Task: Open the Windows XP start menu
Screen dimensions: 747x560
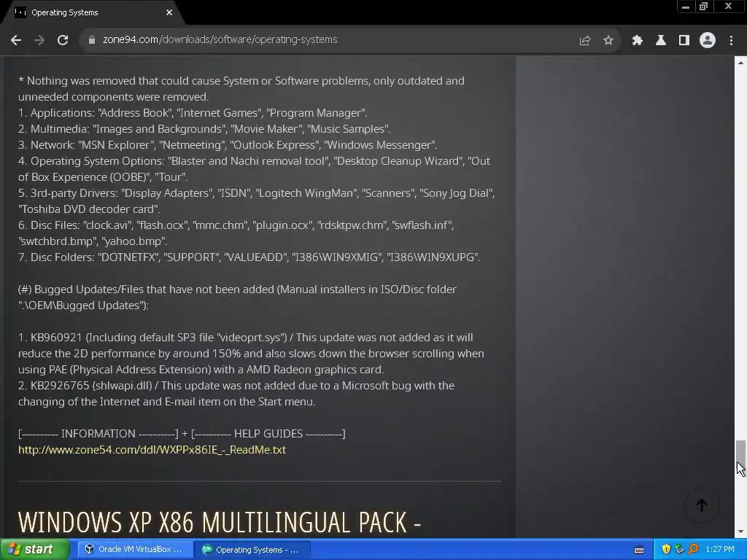Action: pos(34,550)
